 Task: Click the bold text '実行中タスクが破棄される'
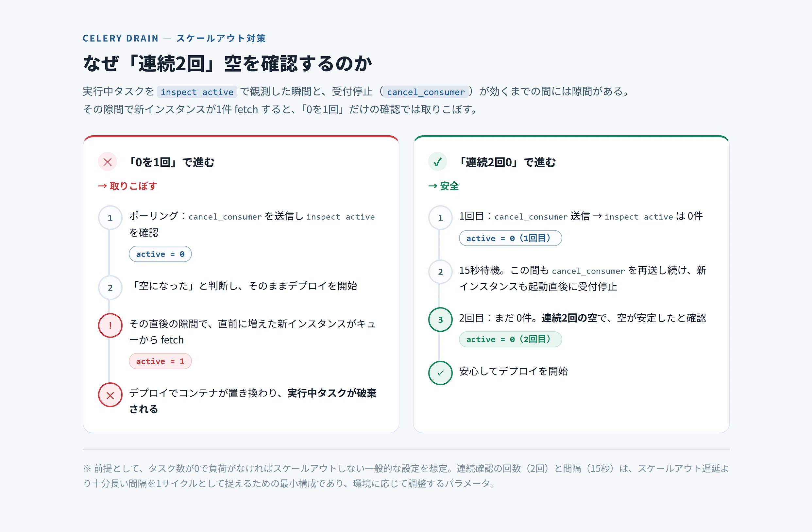[x=253, y=401]
